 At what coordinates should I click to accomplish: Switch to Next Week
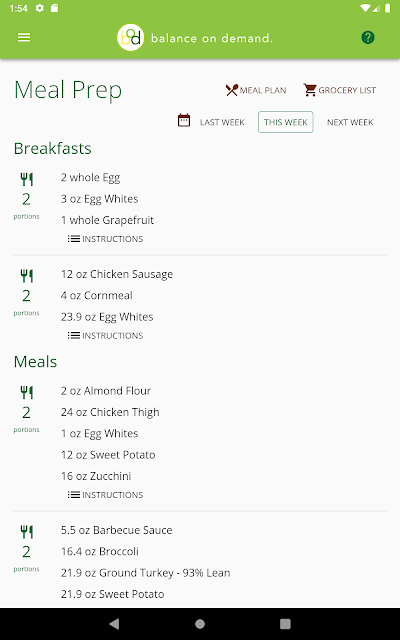(x=350, y=122)
